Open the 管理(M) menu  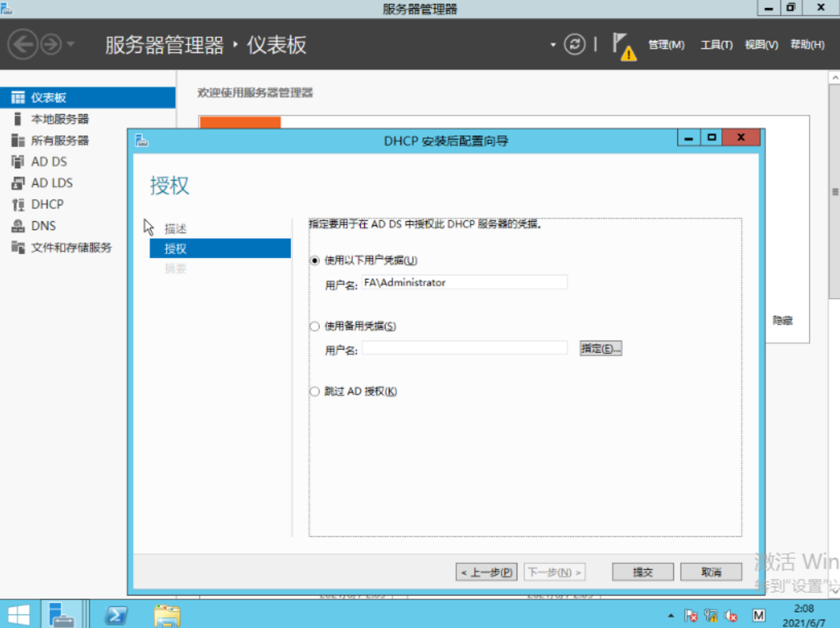(x=664, y=45)
